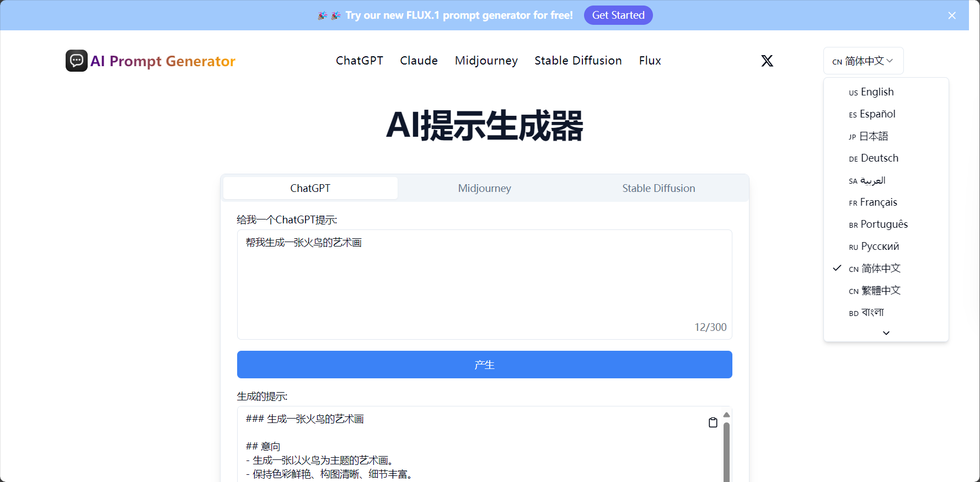The width and height of the screenshot is (980, 482).
Task: Open Stable Diffusion nav link
Action: coord(578,61)
